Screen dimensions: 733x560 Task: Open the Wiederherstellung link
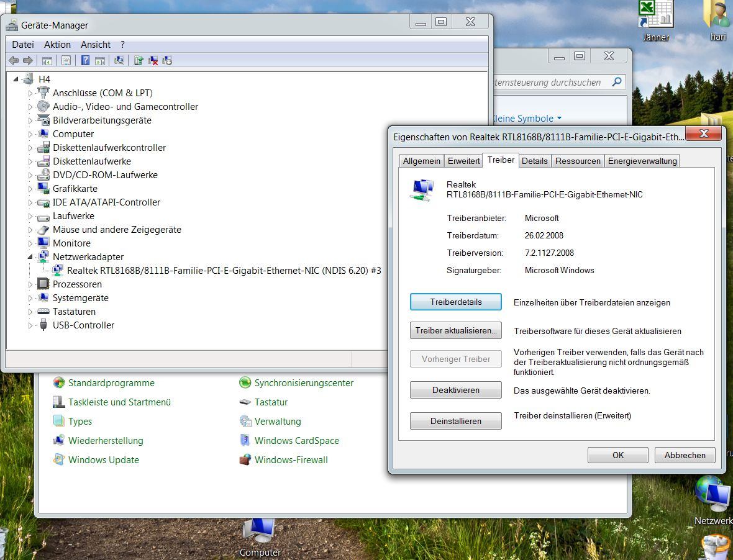point(106,440)
